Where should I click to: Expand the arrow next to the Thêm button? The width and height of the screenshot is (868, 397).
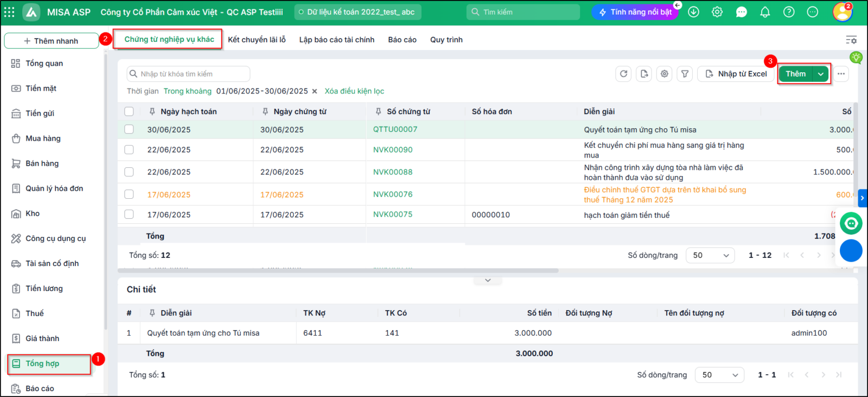coord(821,74)
